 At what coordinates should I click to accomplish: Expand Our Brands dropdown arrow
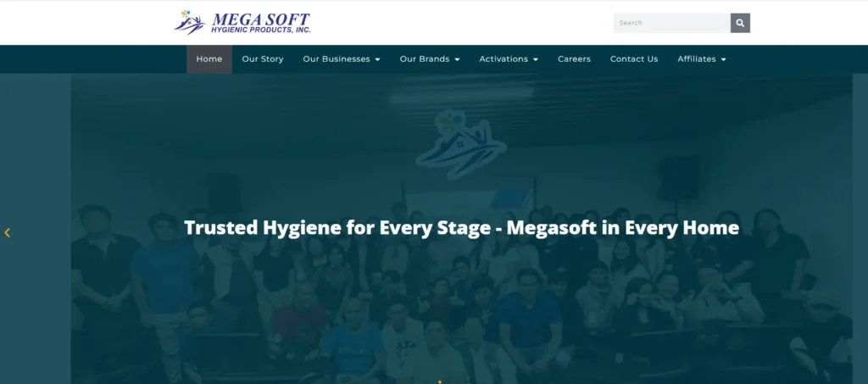[x=457, y=59]
